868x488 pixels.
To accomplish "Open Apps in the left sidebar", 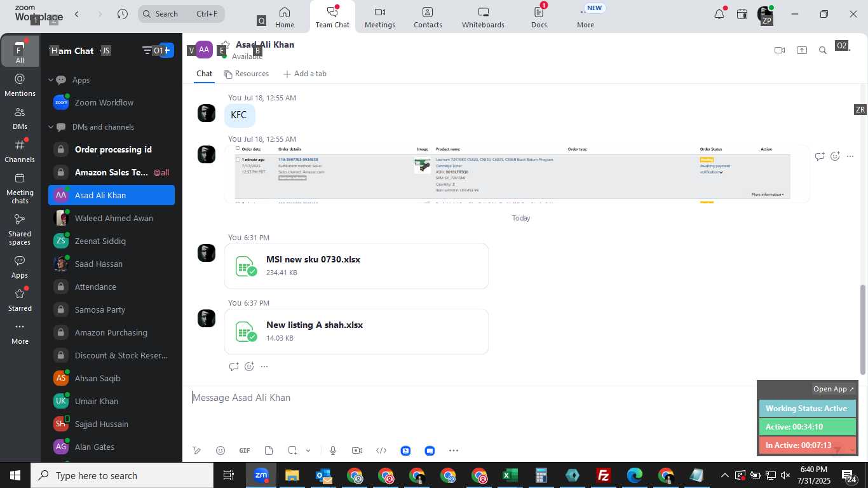I will (x=20, y=268).
